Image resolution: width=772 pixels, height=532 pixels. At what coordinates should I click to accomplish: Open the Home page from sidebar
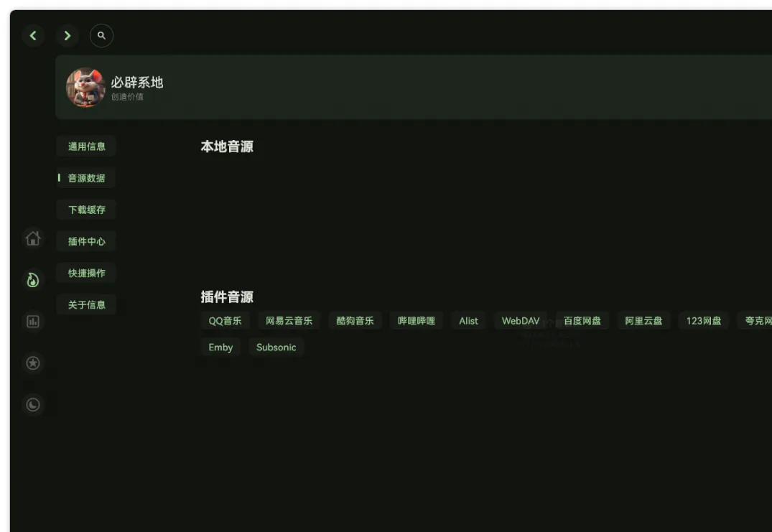[x=33, y=239]
